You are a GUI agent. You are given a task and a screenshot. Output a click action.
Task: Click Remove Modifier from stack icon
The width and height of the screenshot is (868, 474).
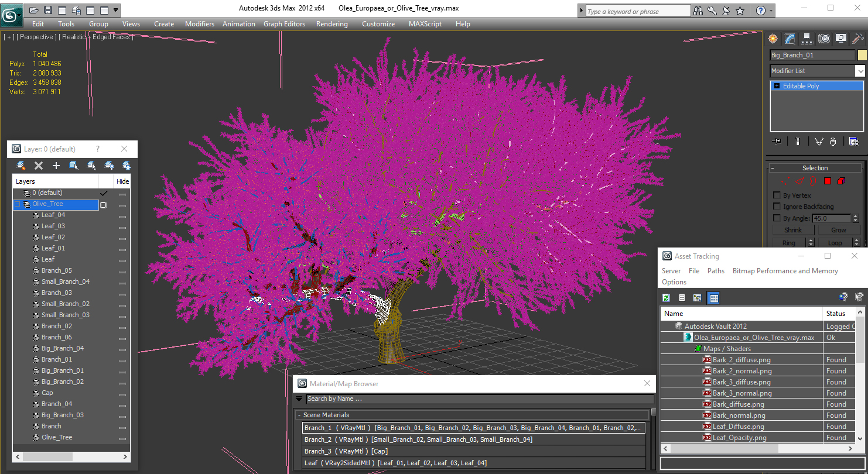pyautogui.click(x=833, y=142)
